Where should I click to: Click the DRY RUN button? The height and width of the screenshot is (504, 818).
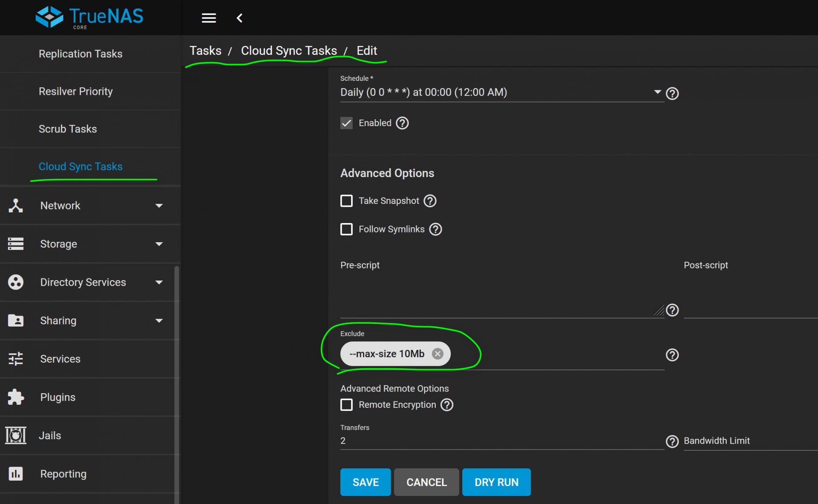pos(496,482)
